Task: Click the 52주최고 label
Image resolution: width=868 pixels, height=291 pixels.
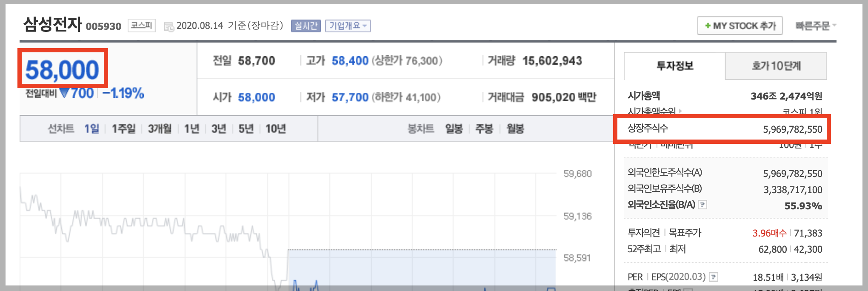Action: click(644, 249)
